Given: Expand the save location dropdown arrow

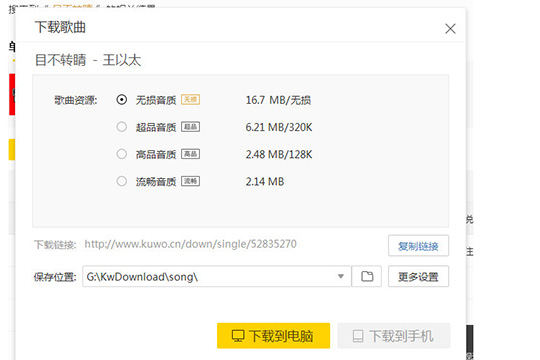Looking at the screenshot, I should point(341,276).
